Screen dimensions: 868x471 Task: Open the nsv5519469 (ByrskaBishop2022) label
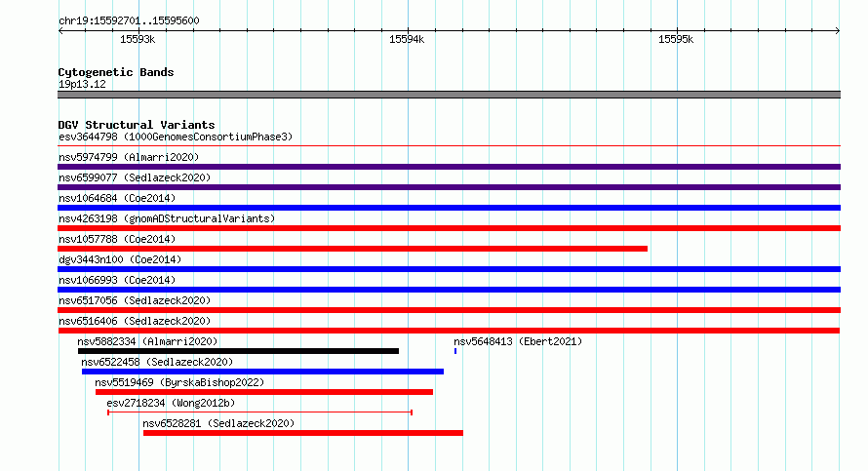[x=179, y=382]
